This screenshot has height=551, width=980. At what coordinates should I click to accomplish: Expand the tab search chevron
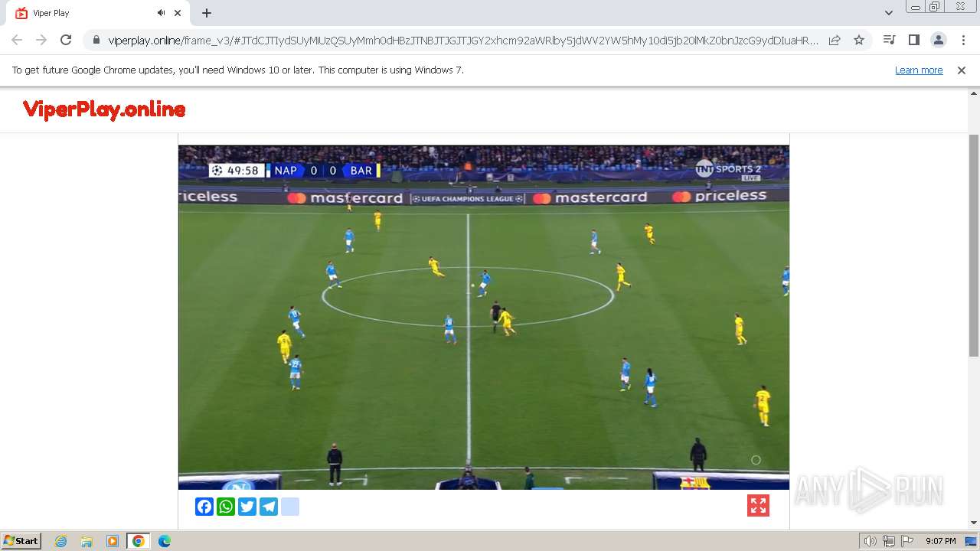pos(889,13)
